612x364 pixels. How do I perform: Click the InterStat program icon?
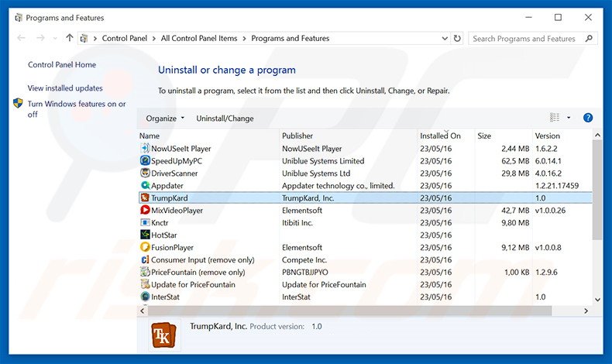point(145,297)
